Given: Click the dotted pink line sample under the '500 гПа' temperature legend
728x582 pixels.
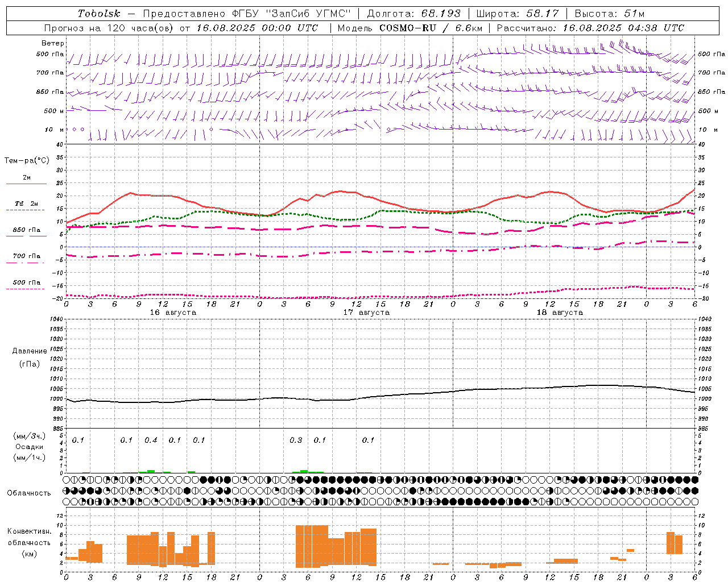Looking at the screenshot, I should (26, 289).
